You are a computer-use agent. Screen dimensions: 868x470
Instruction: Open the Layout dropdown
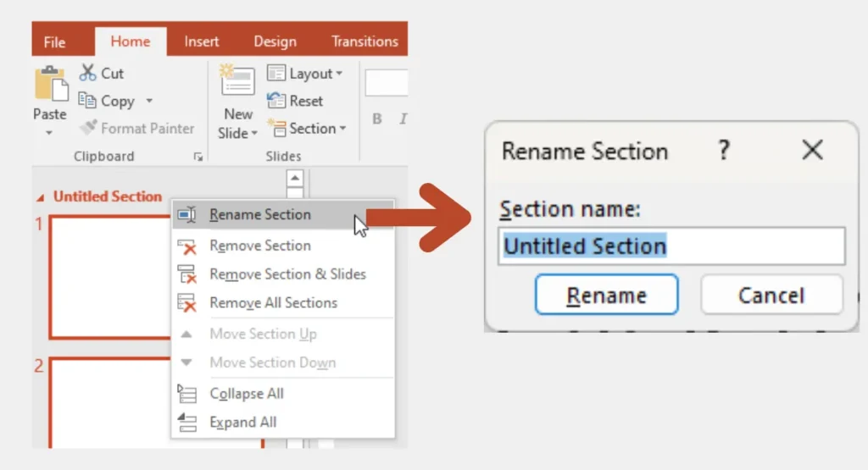(305, 74)
